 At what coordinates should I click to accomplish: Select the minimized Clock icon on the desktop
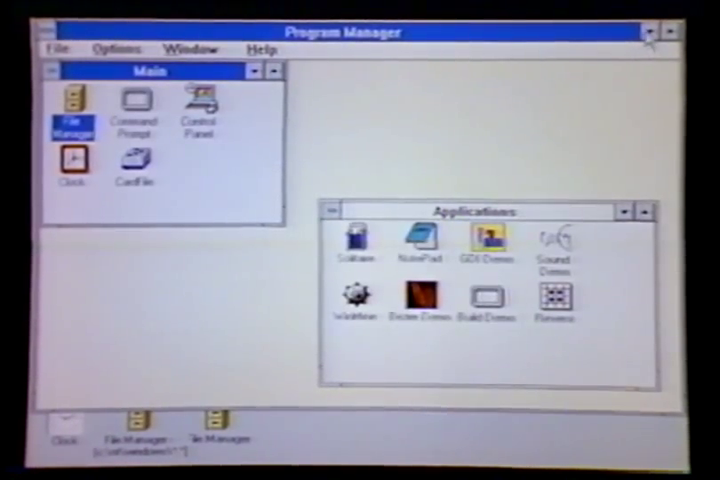[66, 424]
